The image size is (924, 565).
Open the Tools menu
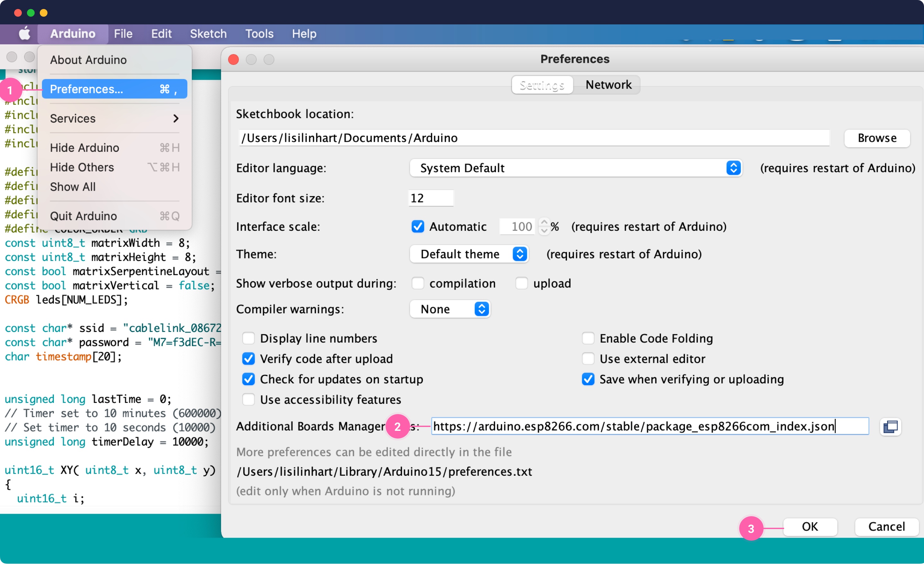(x=259, y=34)
